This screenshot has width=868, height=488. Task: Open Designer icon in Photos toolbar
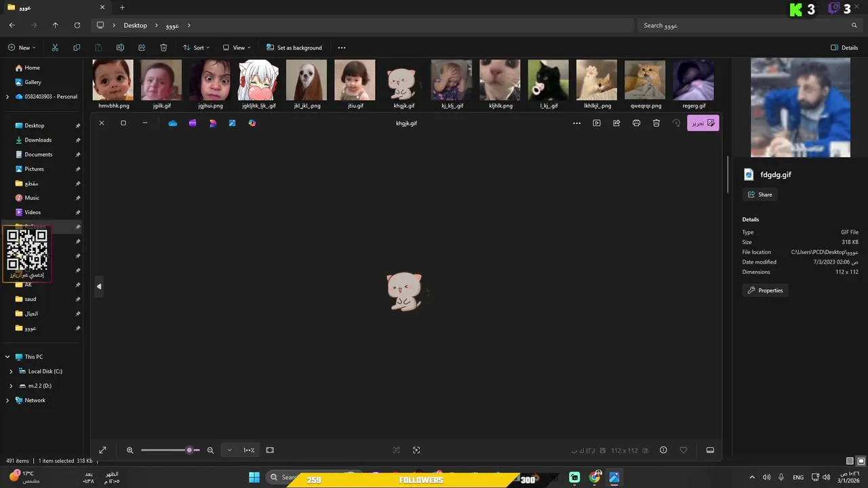point(213,123)
